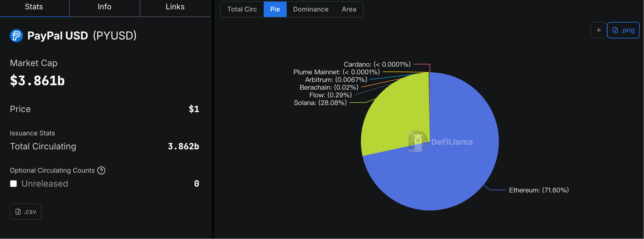Image resolution: width=644 pixels, height=239 pixels.
Task: Show the Total Circ chart view
Action: (x=242, y=9)
